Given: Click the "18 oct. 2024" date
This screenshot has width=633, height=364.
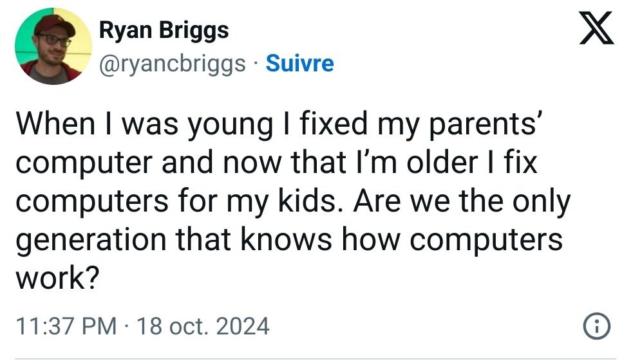Looking at the screenshot, I should pos(203,326).
